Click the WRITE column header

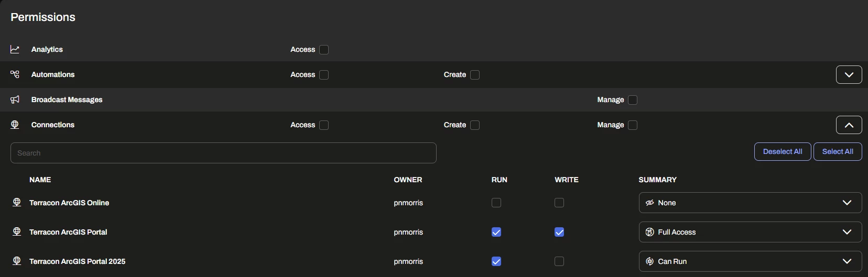(567, 180)
